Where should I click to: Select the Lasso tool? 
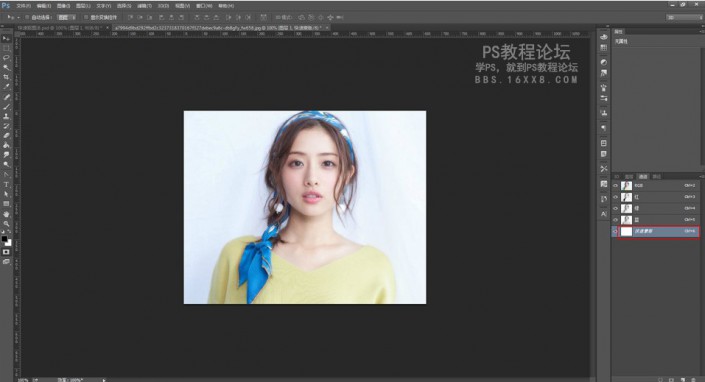coord(6,58)
